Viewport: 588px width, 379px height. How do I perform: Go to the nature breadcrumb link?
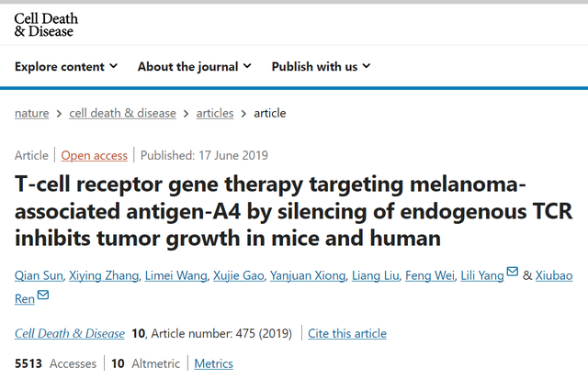tap(32, 114)
